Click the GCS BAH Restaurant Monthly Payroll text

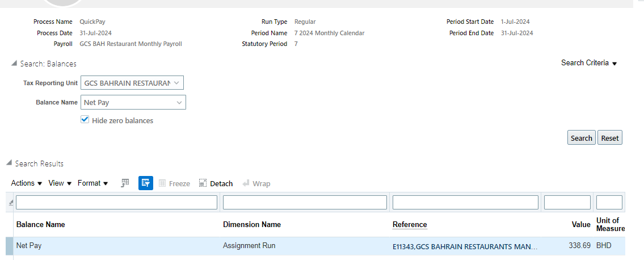coord(131,44)
